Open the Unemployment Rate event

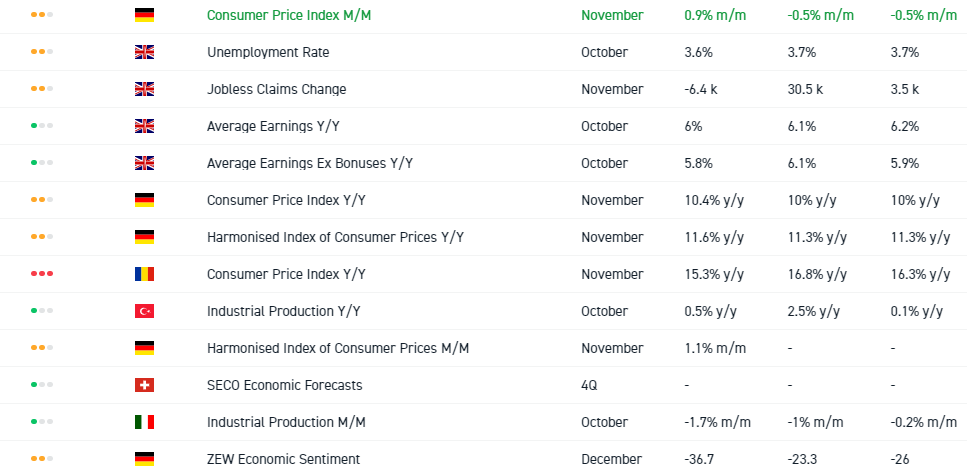tap(268, 52)
